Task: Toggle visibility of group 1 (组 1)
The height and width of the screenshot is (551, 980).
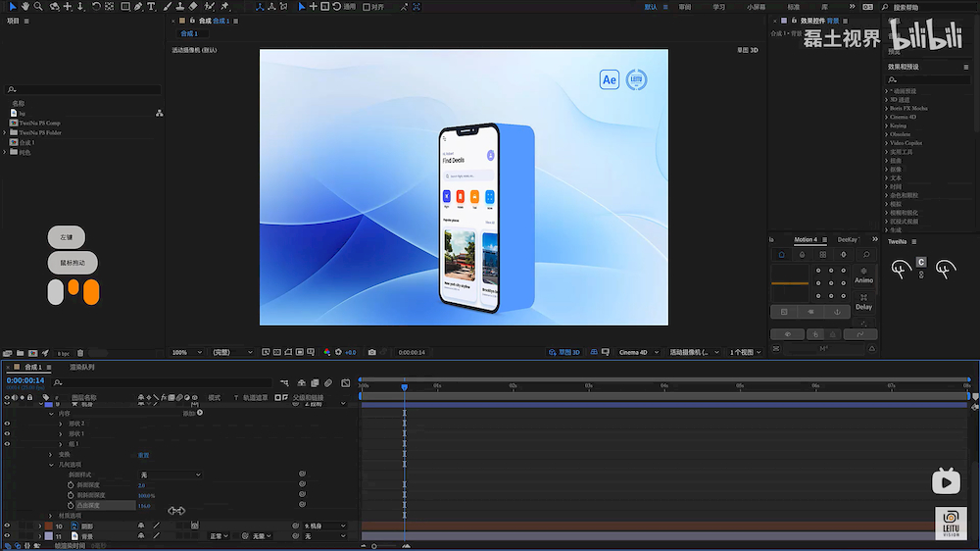Action: (7, 444)
